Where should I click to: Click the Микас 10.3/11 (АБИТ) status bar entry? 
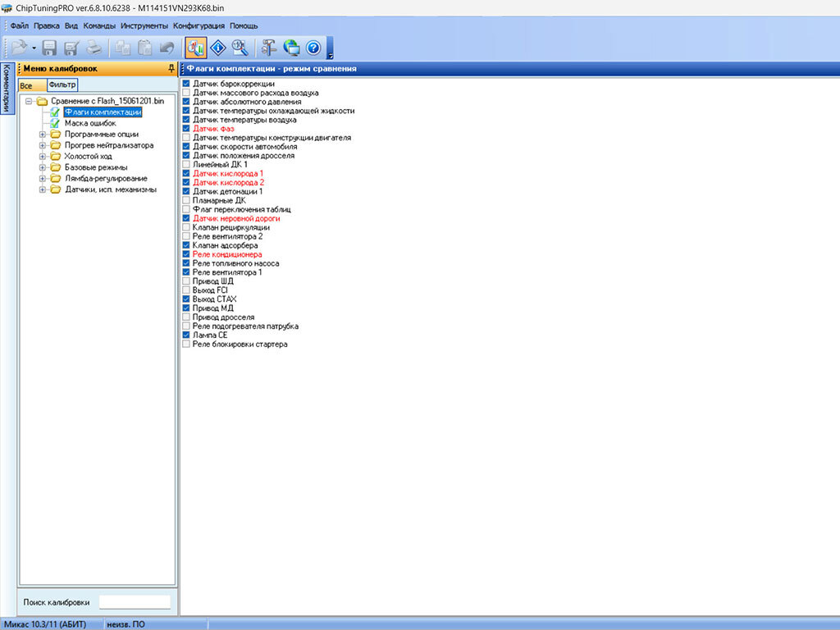coord(44,624)
